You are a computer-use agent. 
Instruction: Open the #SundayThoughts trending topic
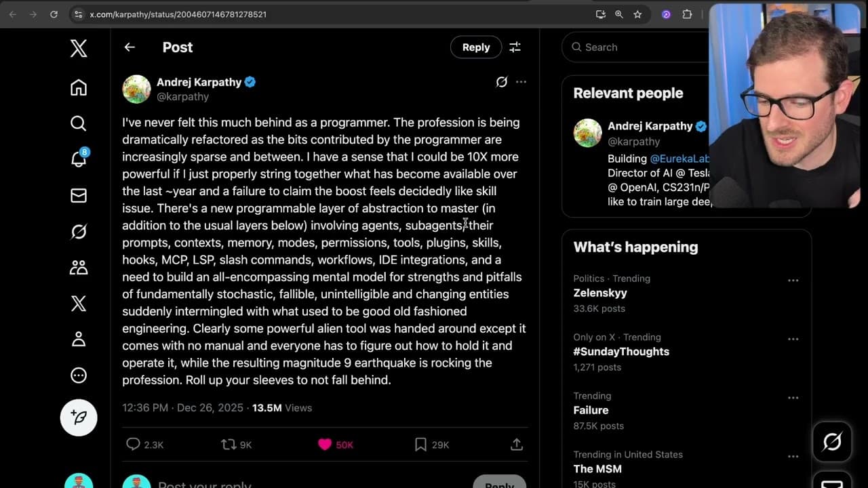point(621,352)
